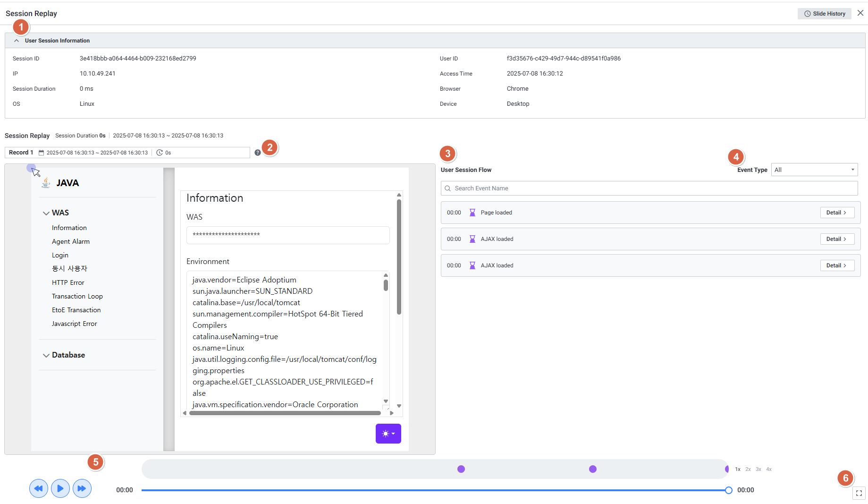The width and height of the screenshot is (868, 504).
Task: Choose 3x playback speed
Action: click(x=758, y=469)
